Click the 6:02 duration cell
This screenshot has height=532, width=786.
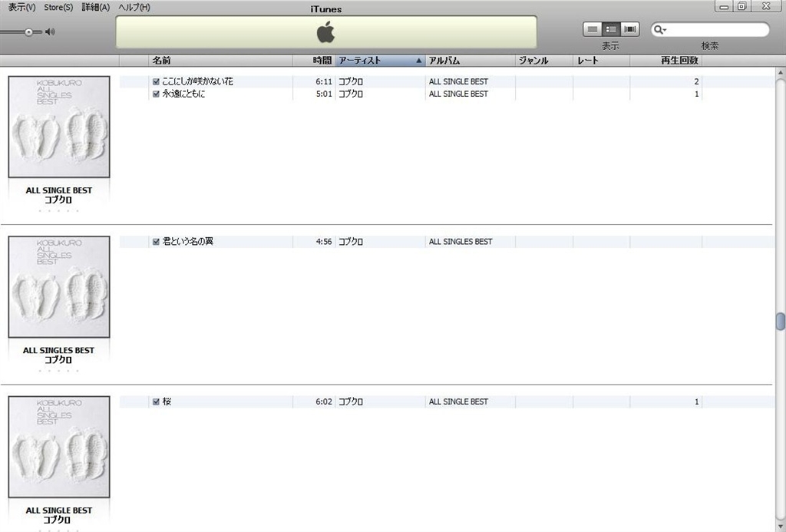coord(324,401)
